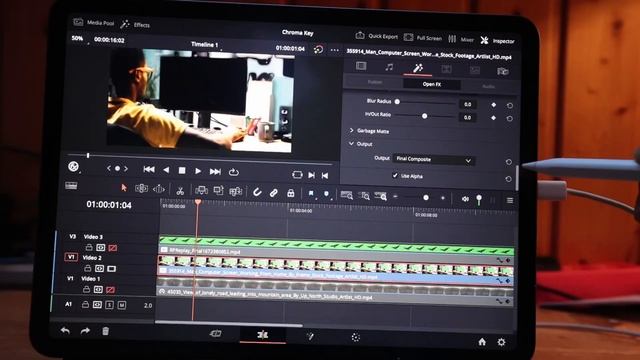Click Quick Export
The image size is (640, 360).
[376, 36]
